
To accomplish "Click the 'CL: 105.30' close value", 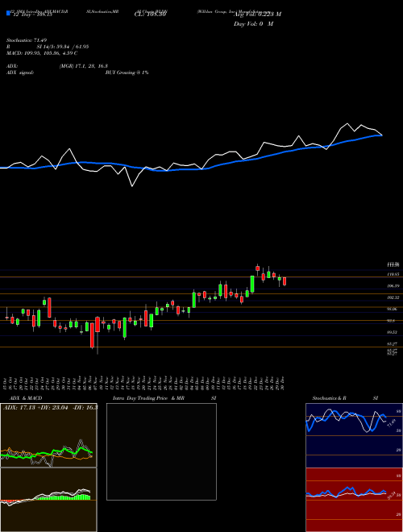I will (x=150, y=15).
